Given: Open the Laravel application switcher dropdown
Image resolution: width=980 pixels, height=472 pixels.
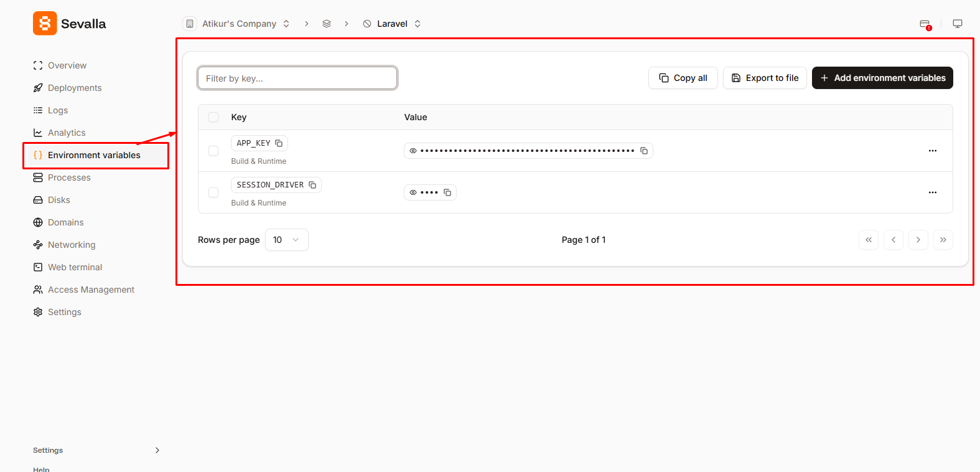Looking at the screenshot, I should coord(418,24).
